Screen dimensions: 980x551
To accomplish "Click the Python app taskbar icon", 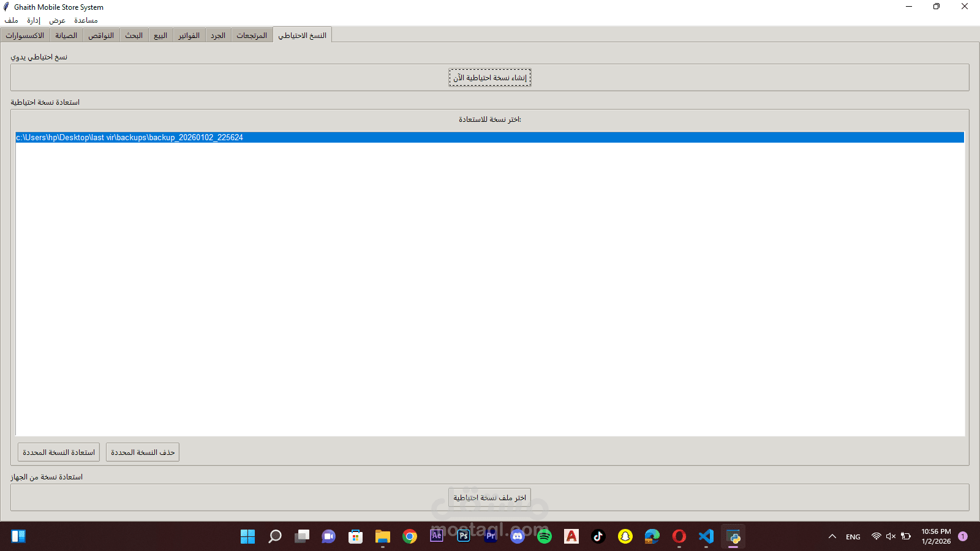I will coord(733,537).
